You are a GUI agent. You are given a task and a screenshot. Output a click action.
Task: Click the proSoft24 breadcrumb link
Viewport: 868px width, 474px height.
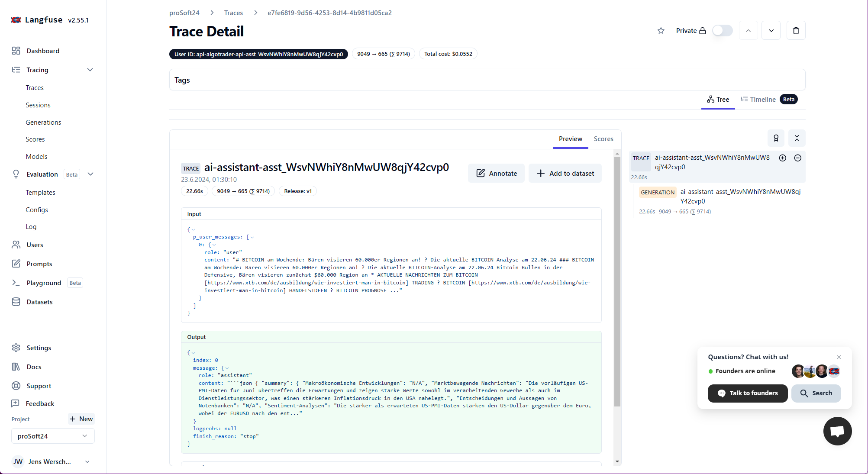point(184,13)
